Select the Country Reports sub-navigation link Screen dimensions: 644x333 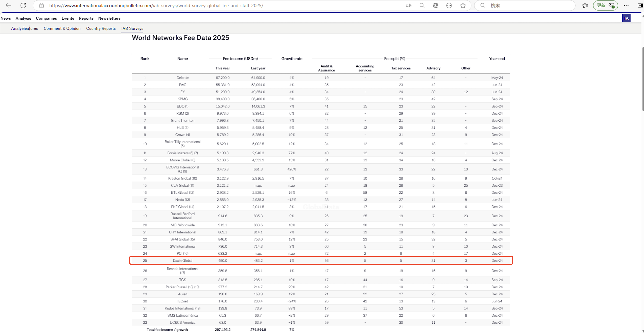(101, 29)
